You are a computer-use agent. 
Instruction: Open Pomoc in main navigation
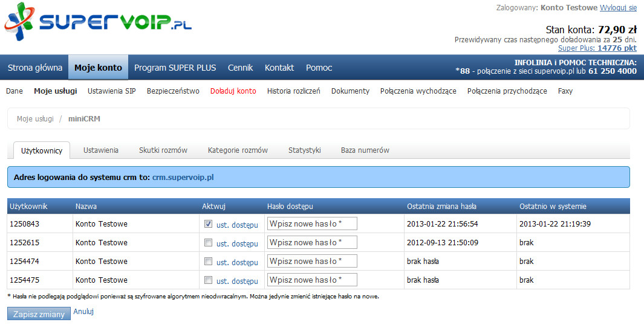[x=319, y=68]
